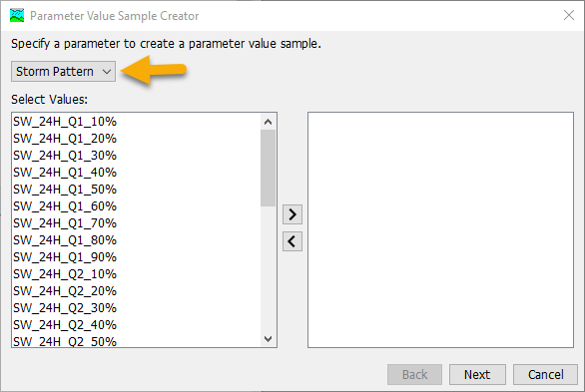Click the grayed-out Back button

pos(414,374)
